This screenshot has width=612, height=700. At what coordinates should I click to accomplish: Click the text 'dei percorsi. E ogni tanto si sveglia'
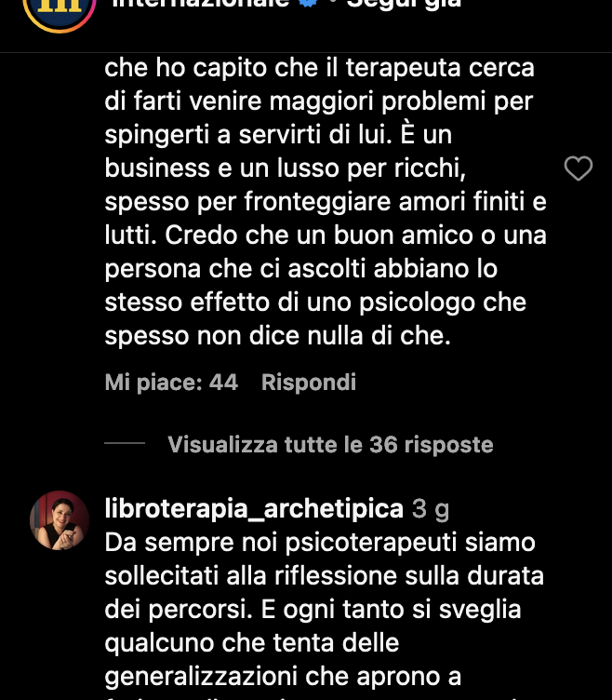(313, 610)
